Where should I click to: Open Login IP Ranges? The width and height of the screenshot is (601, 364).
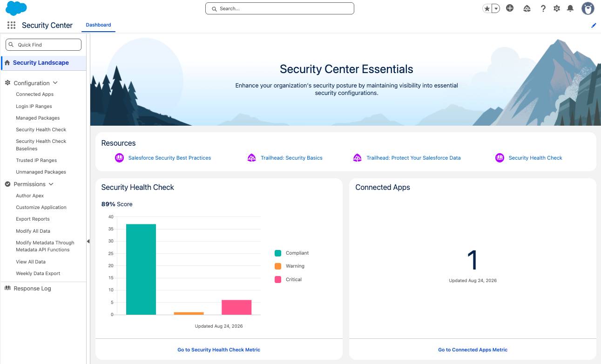34,106
